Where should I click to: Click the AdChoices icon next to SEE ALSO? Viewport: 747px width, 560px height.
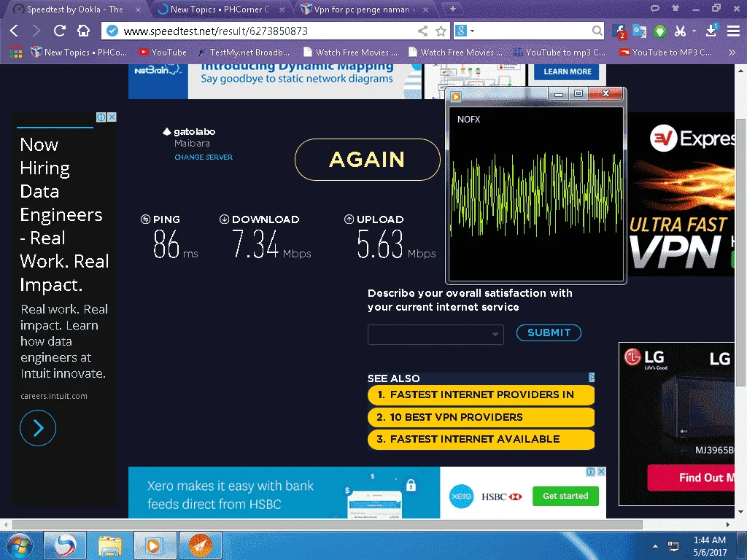(591, 378)
